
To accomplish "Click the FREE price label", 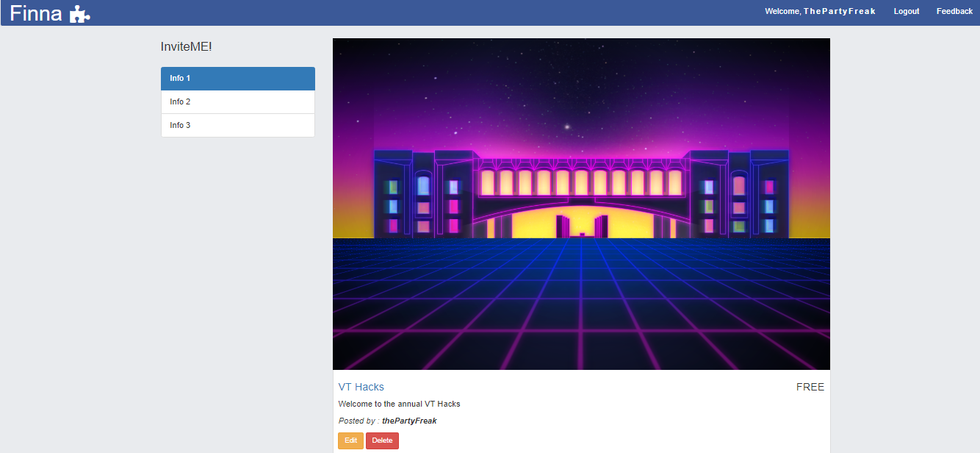I will point(810,387).
